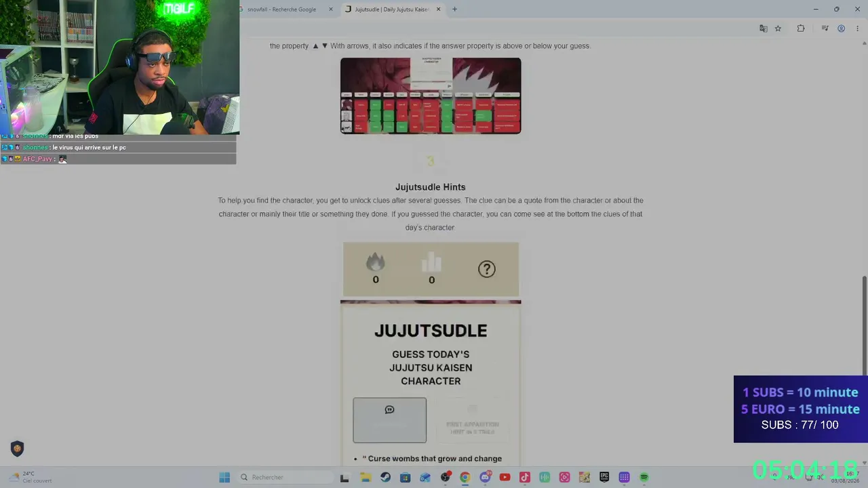Screen dimensions: 868x488
Task: Open the media controls icon in Chrome
Action: pyautogui.click(x=825, y=28)
